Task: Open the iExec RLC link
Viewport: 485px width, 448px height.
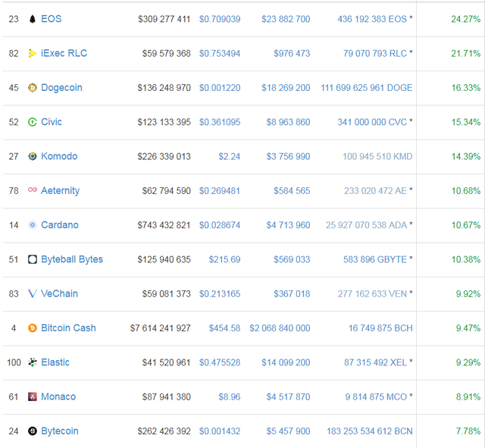Action: tap(64, 53)
